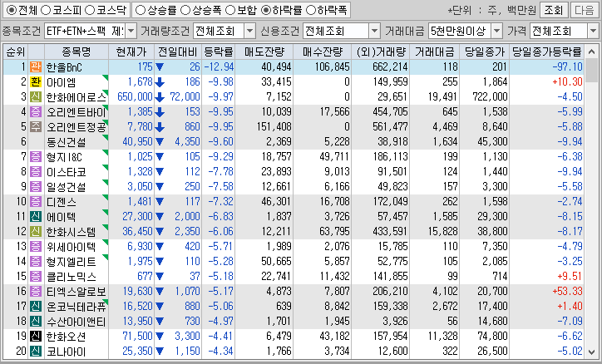Click the green corner marker on 동신건설
This screenshot has width=602, height=364.
tap(106, 137)
